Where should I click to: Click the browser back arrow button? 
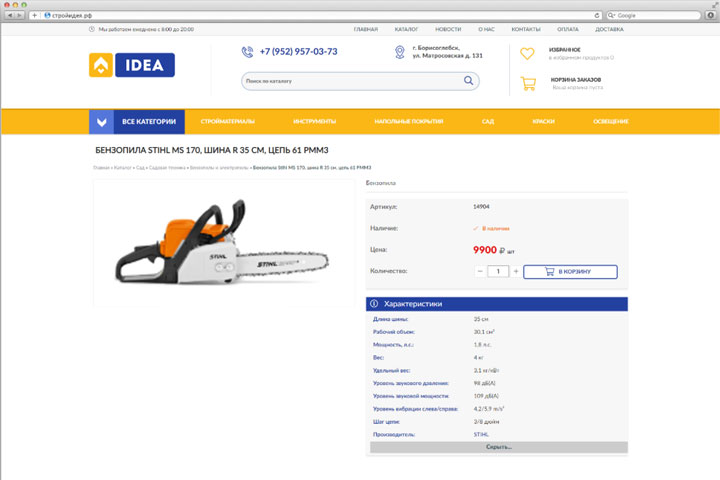pos(10,16)
